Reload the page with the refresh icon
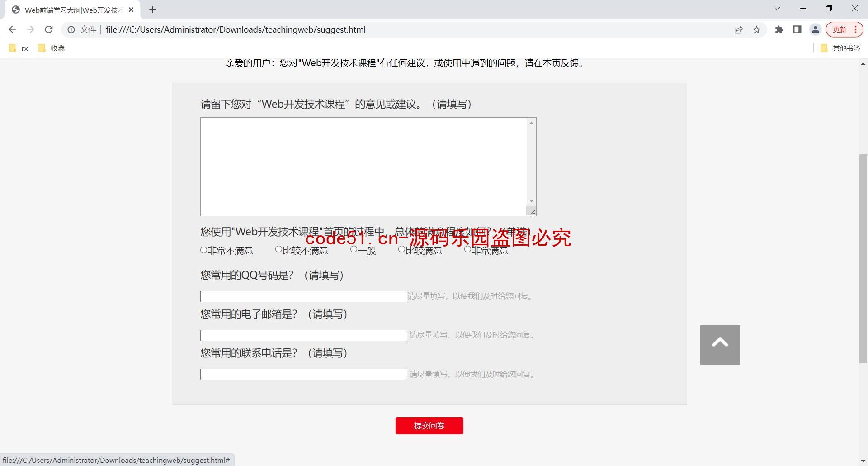 (x=48, y=29)
